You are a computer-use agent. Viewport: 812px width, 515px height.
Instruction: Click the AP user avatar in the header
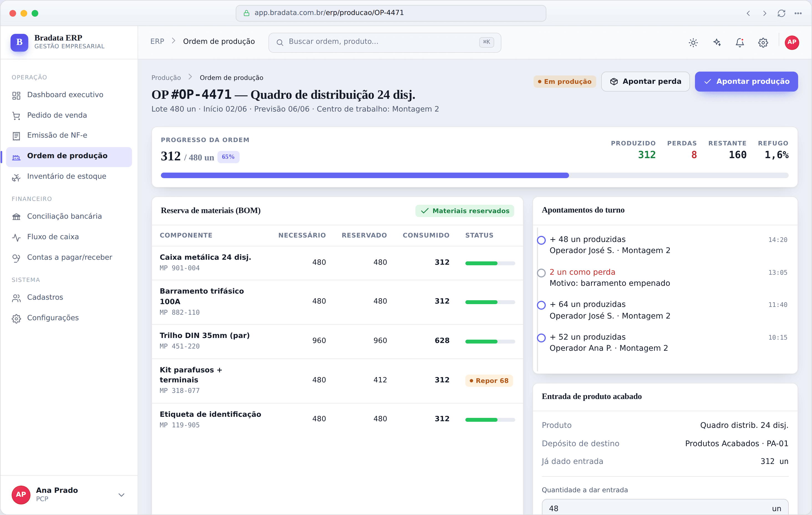click(x=792, y=42)
